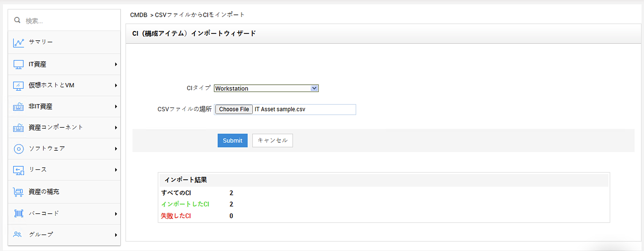This screenshot has height=251, width=644.
Task: Click the グループ people icon
Action: click(17, 235)
